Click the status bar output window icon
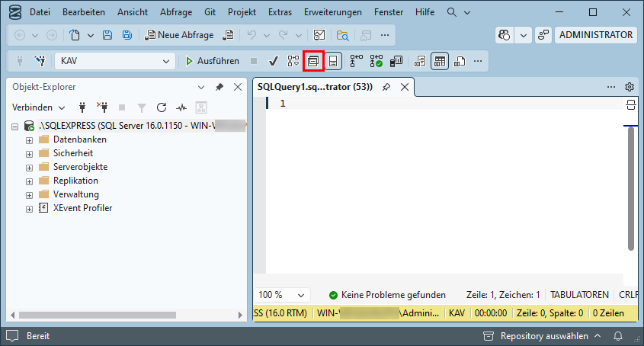The width and height of the screenshot is (644, 346). click(x=12, y=336)
